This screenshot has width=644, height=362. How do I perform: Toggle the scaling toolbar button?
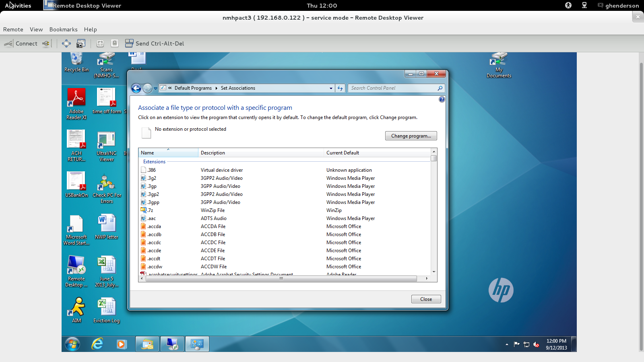pos(100,43)
